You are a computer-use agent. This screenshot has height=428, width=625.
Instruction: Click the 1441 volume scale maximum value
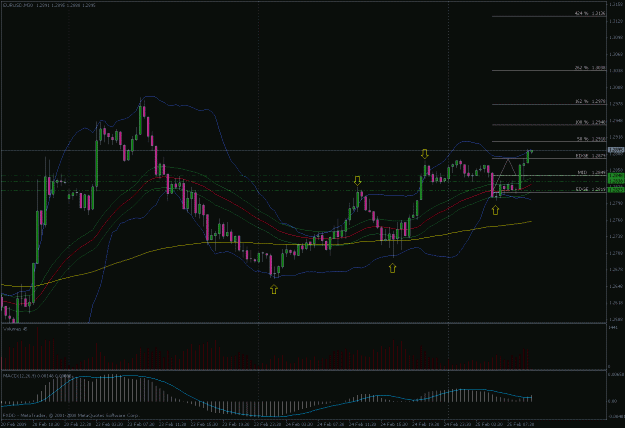(x=612, y=327)
